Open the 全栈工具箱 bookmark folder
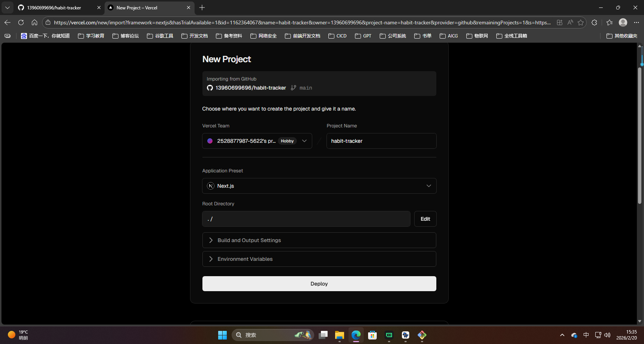The height and width of the screenshot is (344, 644). (512, 36)
